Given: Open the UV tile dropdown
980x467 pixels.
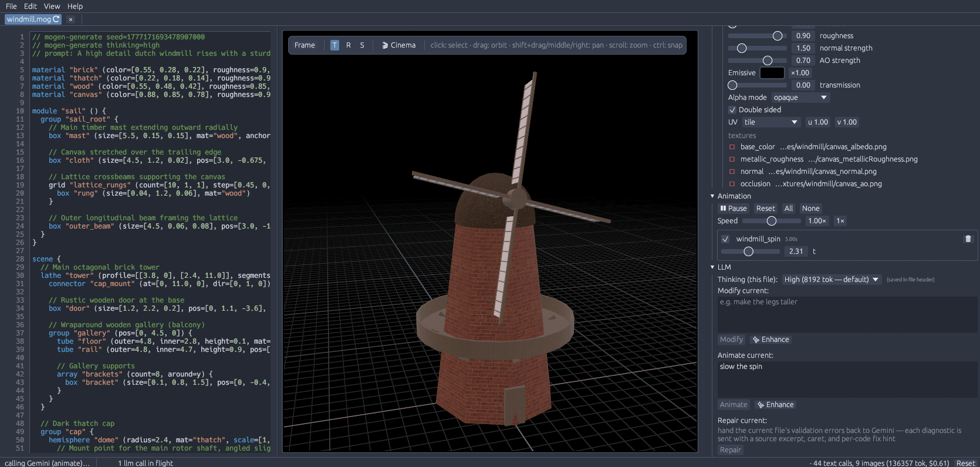Looking at the screenshot, I should pos(771,122).
